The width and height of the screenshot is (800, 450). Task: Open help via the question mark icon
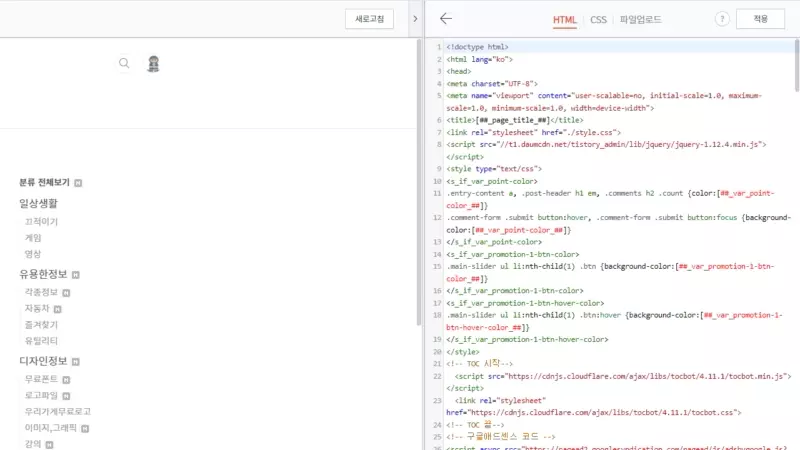point(722,19)
